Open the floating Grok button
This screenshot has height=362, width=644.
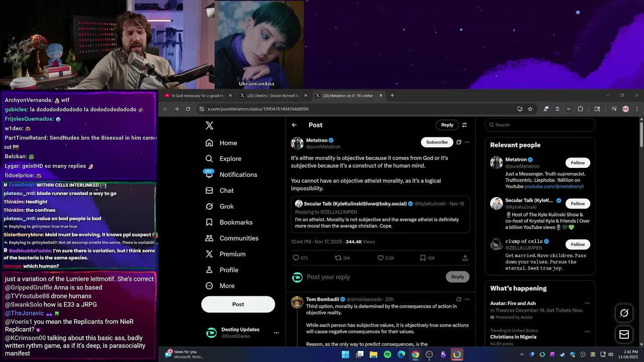pos(624,313)
